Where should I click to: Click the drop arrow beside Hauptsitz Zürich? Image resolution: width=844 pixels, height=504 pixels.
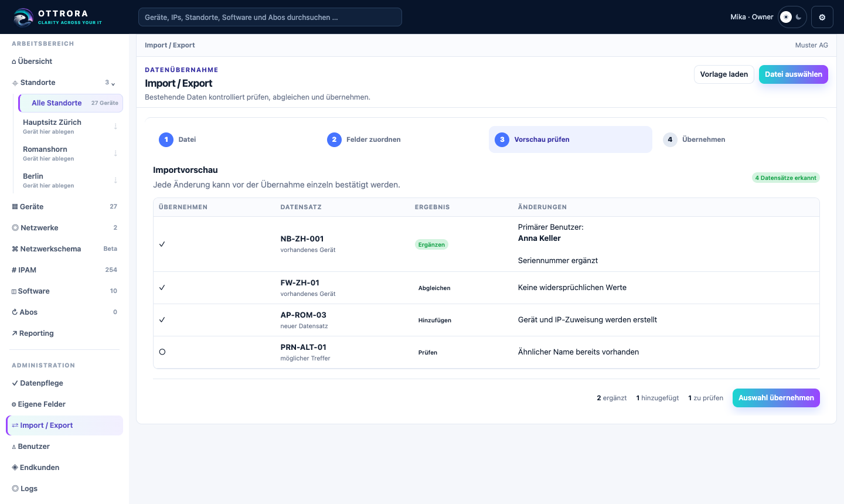(115, 126)
